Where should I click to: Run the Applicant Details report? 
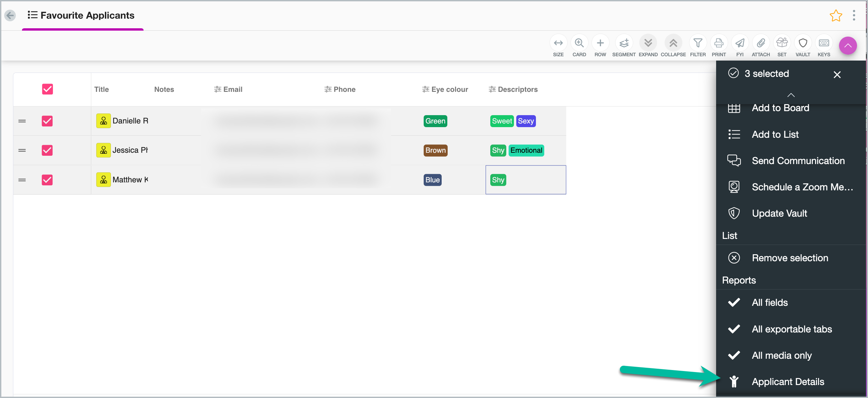pos(788,381)
